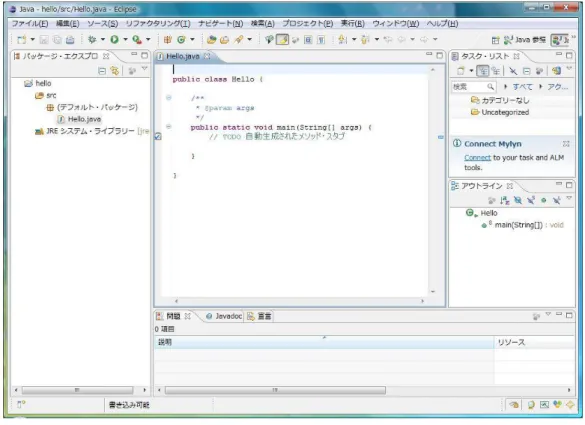Viewport: 585px width, 425px height.
Task: Click the New Task icon in Task List
Action: click(461, 71)
